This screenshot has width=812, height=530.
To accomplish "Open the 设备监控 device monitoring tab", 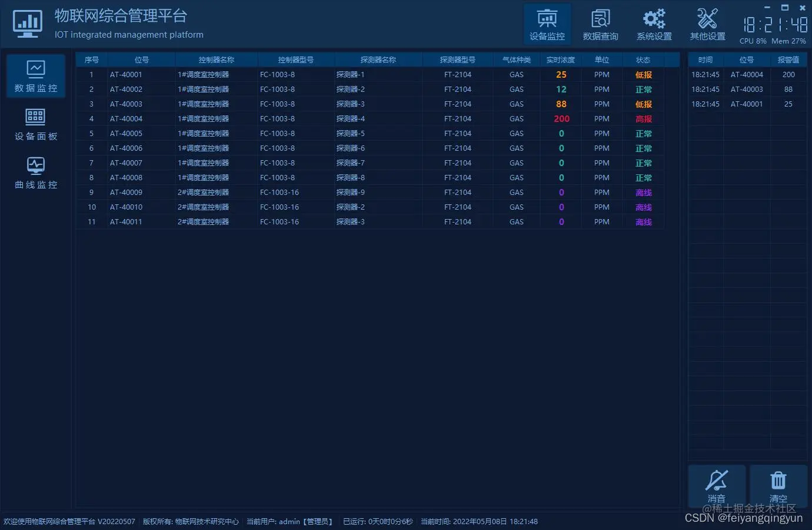I will (x=547, y=25).
